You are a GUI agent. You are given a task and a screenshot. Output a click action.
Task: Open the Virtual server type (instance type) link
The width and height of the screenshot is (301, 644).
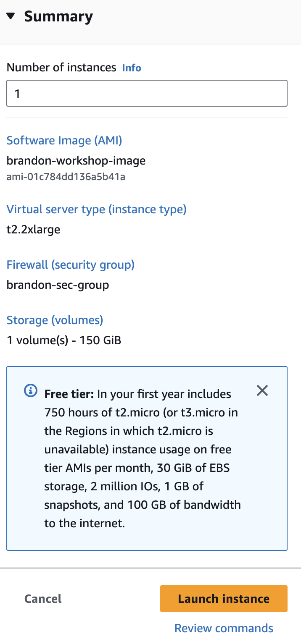(96, 209)
